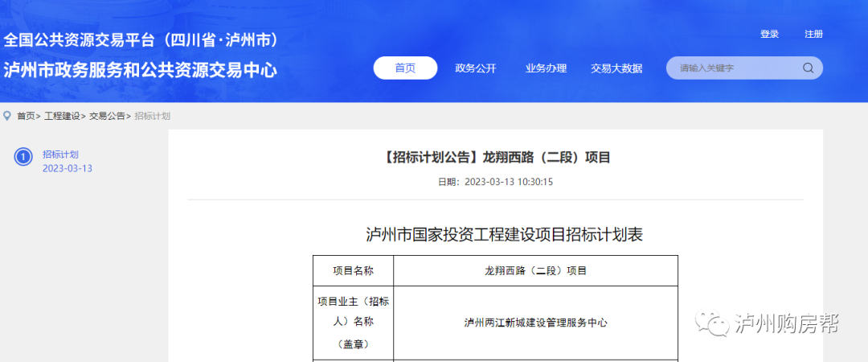Click the 【招标计划公告】龙翔西路 article title
Image resolution: width=868 pixels, height=362 pixels.
[495, 157]
